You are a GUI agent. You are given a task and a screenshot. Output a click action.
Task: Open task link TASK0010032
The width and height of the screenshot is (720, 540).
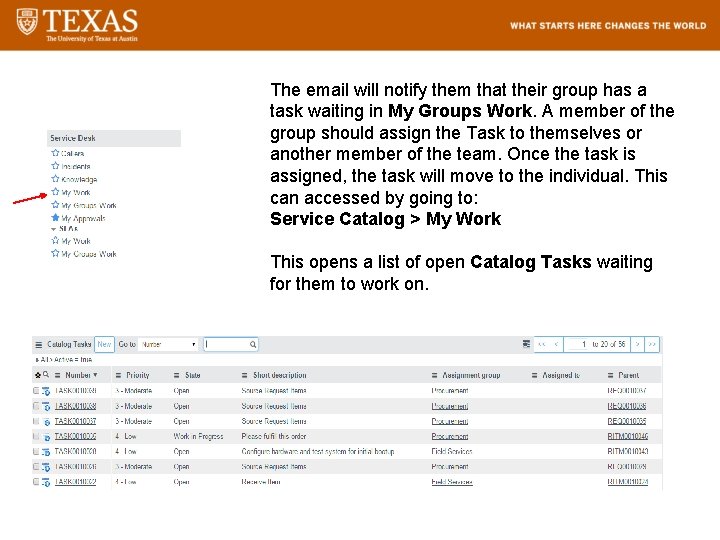[75, 482]
